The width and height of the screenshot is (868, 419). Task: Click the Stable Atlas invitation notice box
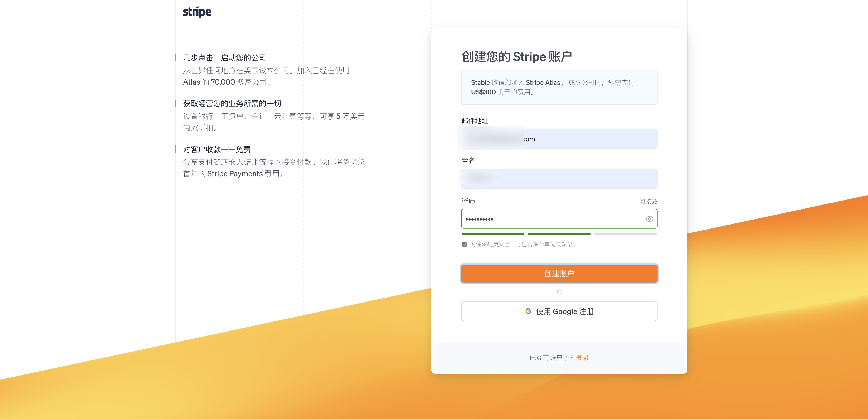tap(559, 87)
